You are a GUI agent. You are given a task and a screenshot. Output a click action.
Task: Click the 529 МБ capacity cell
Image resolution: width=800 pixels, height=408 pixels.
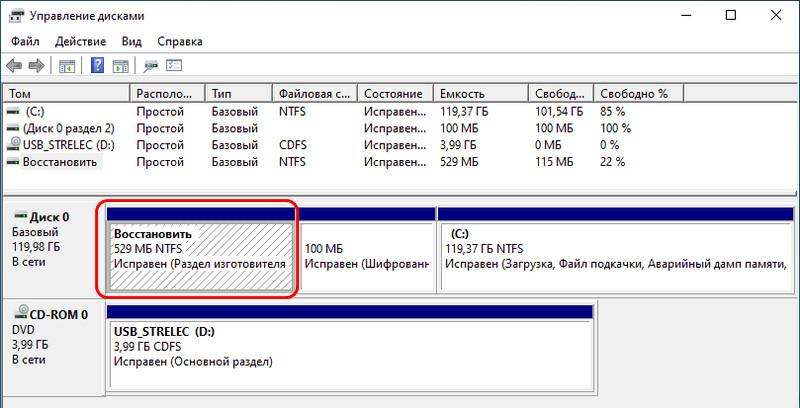click(x=458, y=162)
